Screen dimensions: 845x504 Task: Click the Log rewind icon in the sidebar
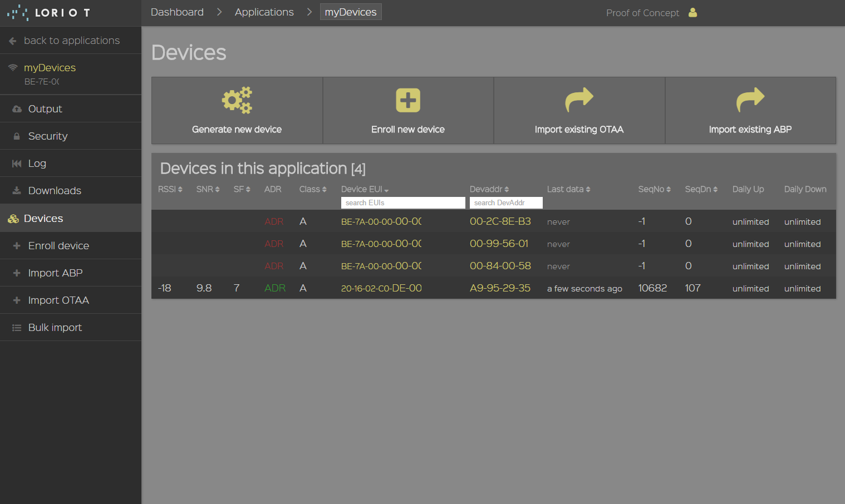coord(17,164)
